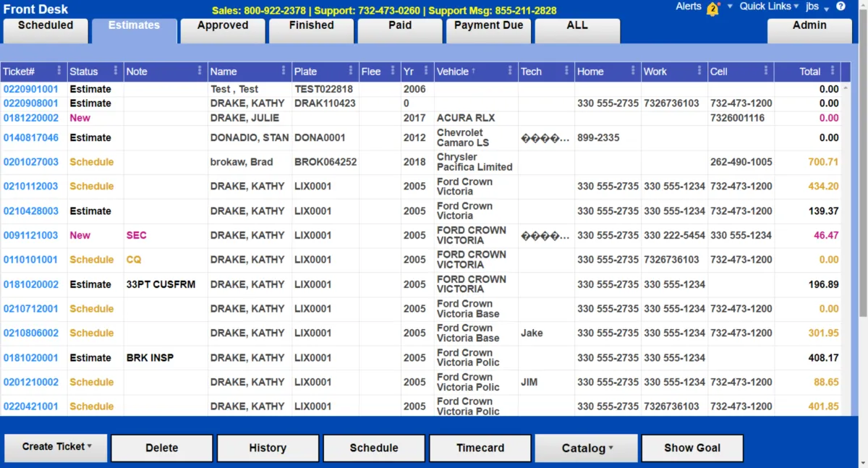This screenshot has width=868, height=468.
Task: Open the Name column menu icon
Action: (x=284, y=71)
